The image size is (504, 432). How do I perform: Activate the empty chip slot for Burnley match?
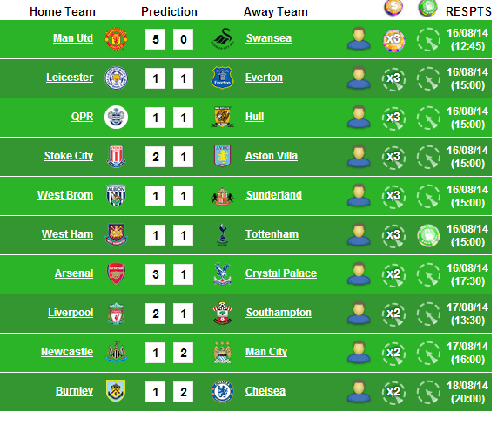[x=428, y=393]
